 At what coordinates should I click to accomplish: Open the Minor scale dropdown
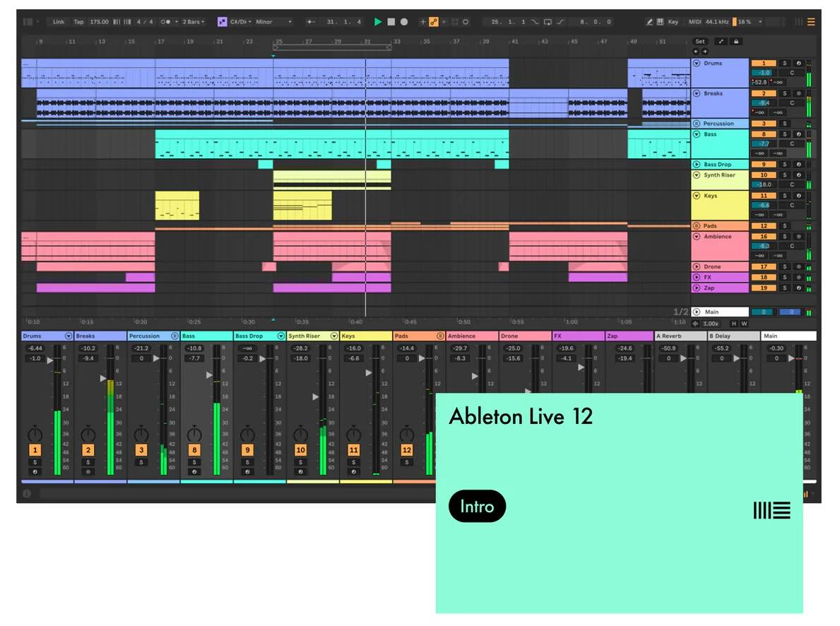click(x=273, y=22)
